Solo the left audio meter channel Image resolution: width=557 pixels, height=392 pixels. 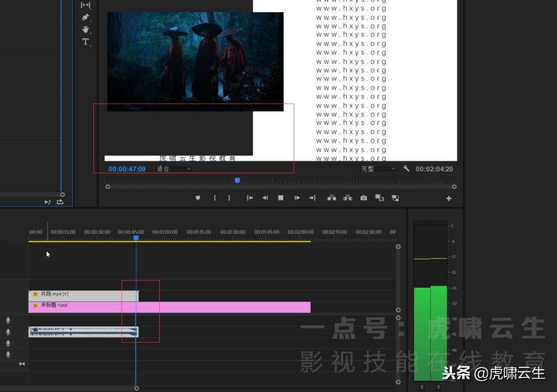click(x=421, y=386)
